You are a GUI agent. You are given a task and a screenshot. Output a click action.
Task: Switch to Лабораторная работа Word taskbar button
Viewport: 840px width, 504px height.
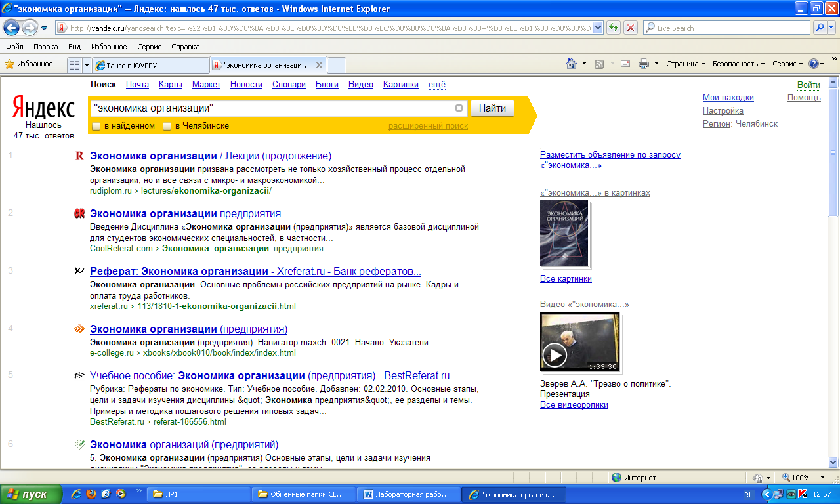408,494
